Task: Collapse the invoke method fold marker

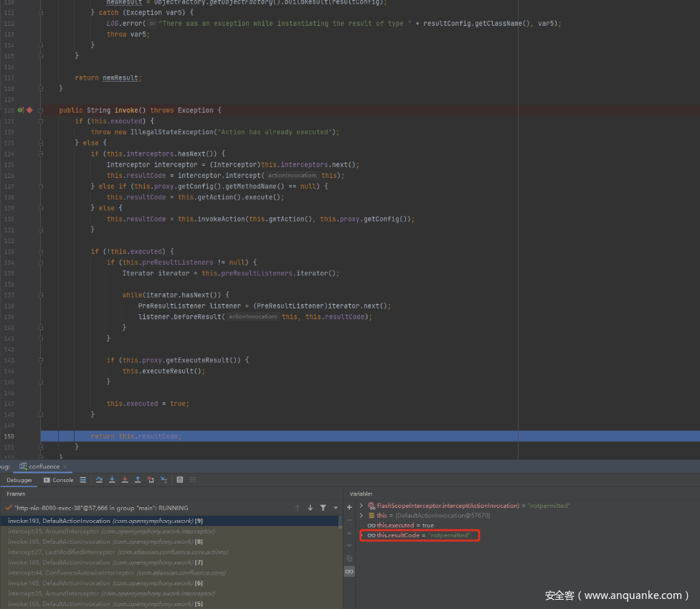Action: (x=41, y=110)
